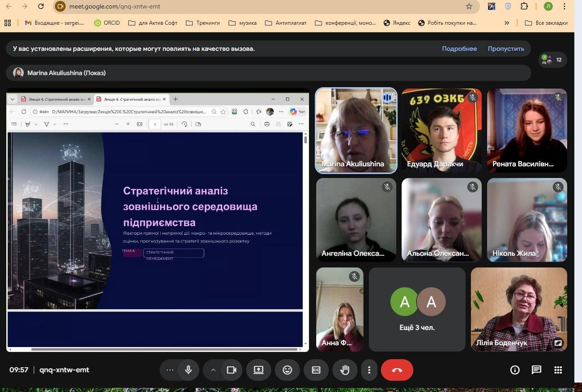This screenshot has width=582, height=392.
Task: Toggle the microphone on or off
Action: click(188, 370)
